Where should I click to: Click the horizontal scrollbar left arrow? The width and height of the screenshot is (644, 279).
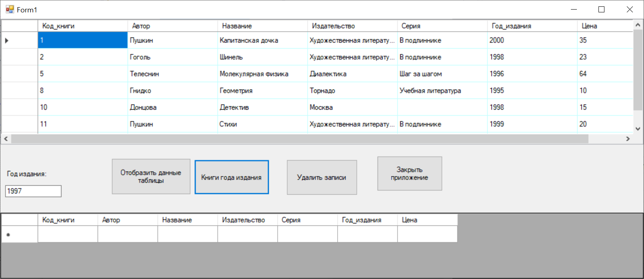point(6,139)
